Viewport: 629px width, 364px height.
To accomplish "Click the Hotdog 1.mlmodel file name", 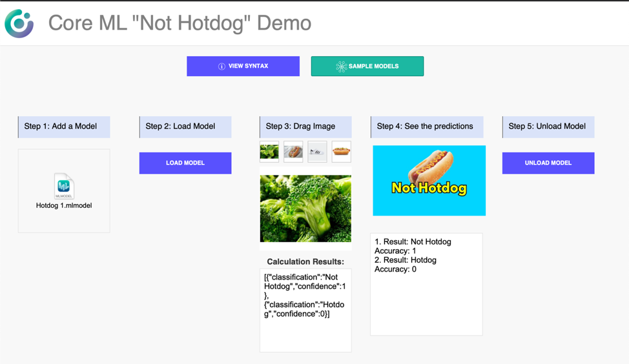I will pos(64,206).
